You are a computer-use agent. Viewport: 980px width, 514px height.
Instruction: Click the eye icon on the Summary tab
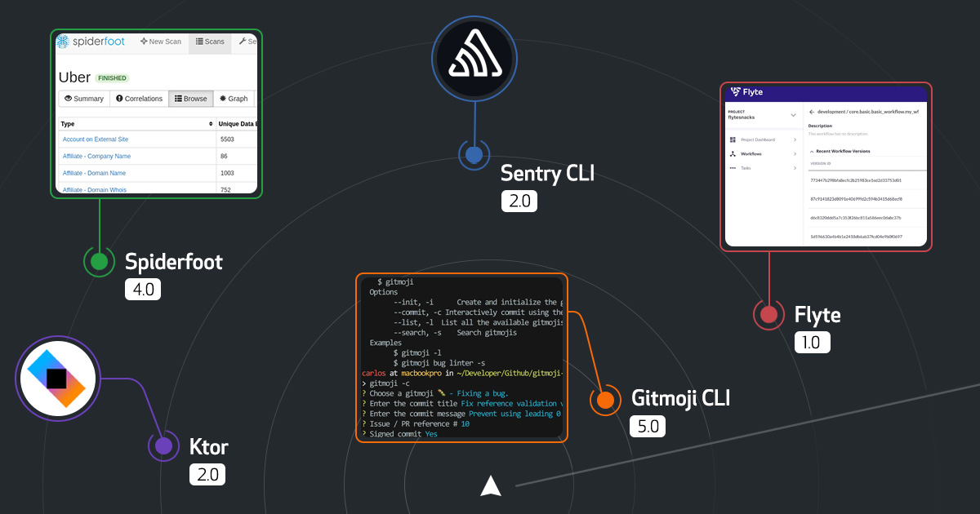(68, 99)
